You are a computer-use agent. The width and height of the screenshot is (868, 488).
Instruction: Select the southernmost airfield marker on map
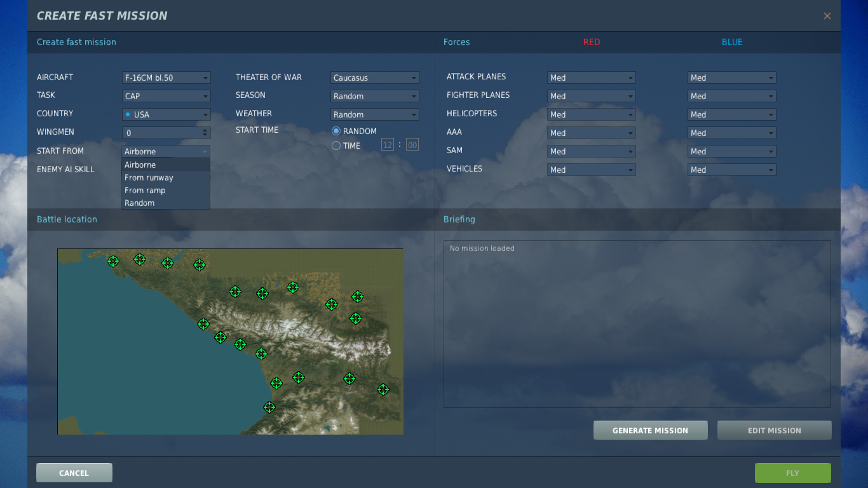[269, 407]
